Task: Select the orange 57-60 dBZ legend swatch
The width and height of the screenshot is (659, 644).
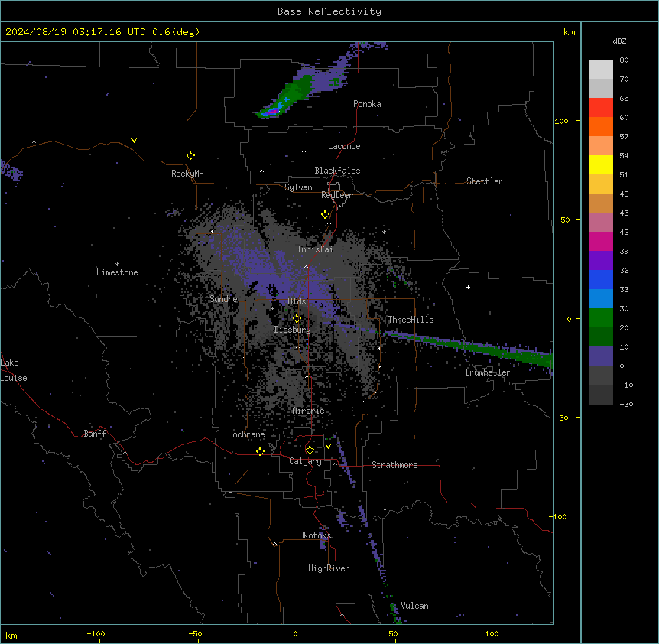Action: (x=601, y=126)
